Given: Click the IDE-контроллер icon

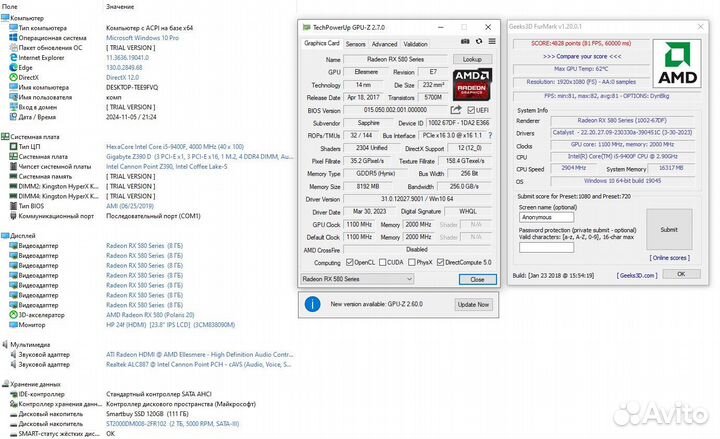Looking at the screenshot, I should [13, 394].
